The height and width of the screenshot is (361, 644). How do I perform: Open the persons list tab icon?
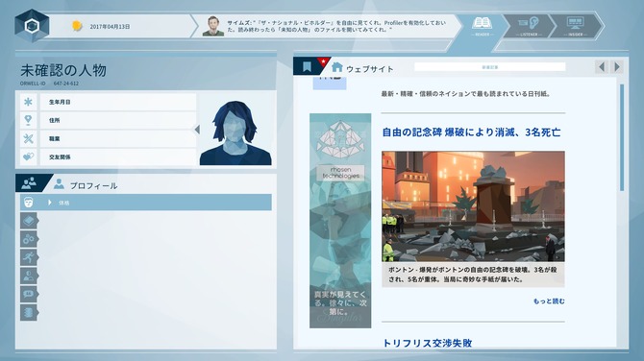coord(29,183)
